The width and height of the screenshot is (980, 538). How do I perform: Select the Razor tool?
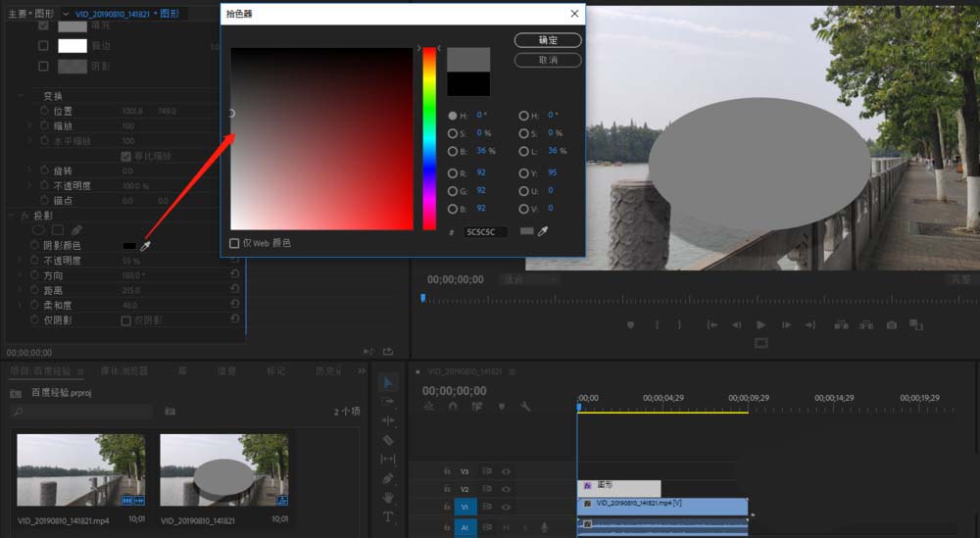click(388, 440)
